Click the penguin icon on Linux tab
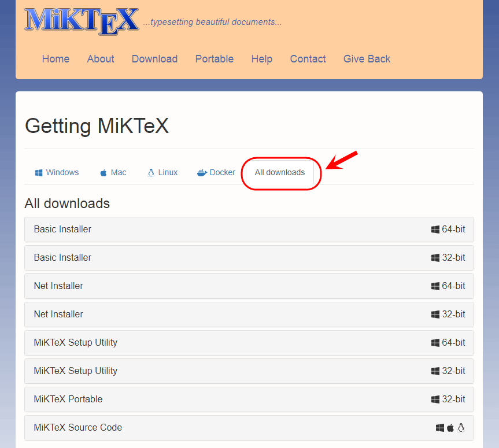 (x=151, y=172)
